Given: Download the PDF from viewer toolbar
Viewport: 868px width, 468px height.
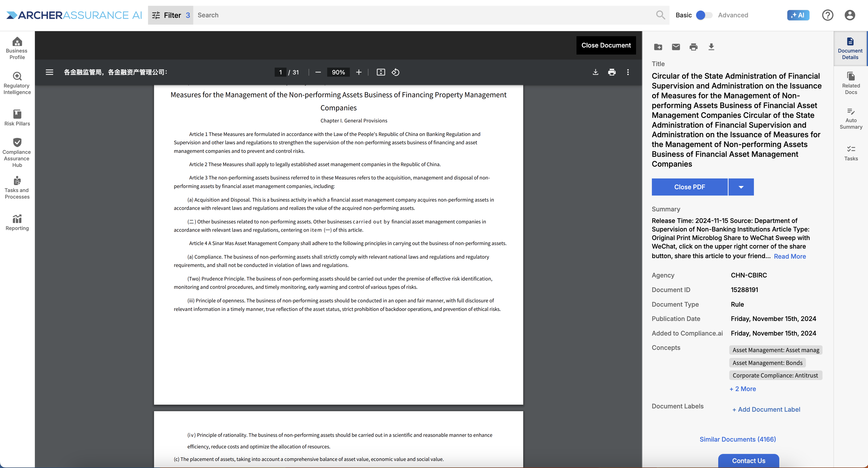Looking at the screenshot, I should [595, 72].
